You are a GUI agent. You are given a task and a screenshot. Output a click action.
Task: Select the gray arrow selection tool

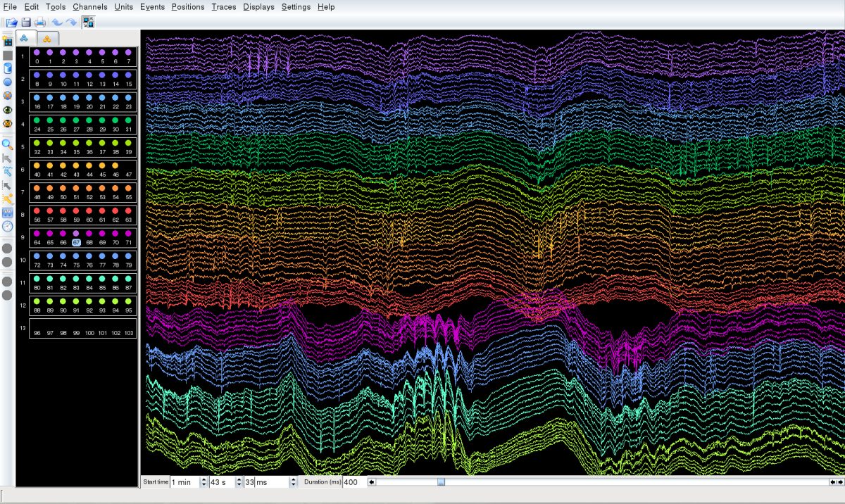[x=7, y=158]
